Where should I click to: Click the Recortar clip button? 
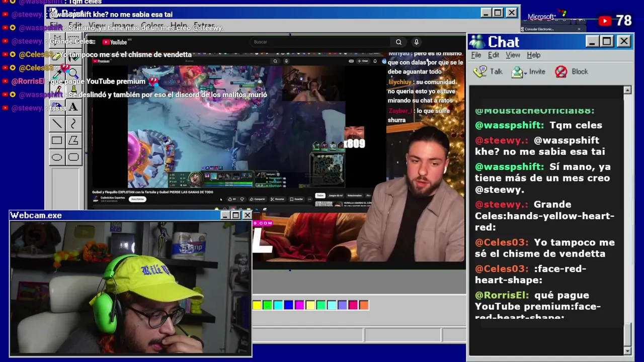[x=277, y=199]
